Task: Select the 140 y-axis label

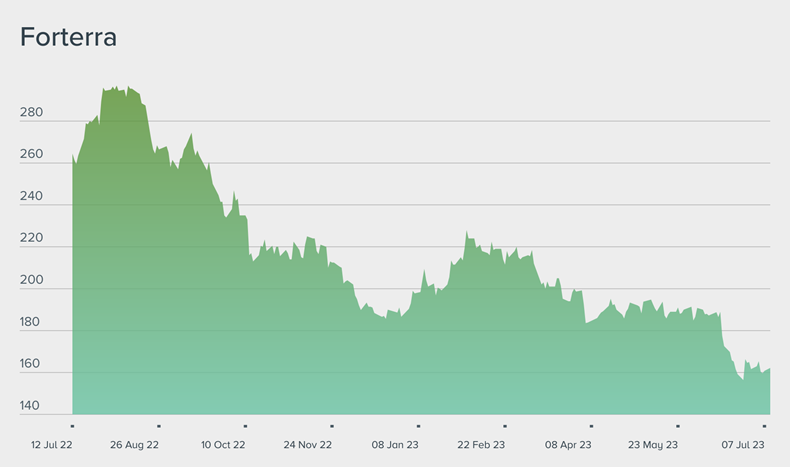Action: 31,407
